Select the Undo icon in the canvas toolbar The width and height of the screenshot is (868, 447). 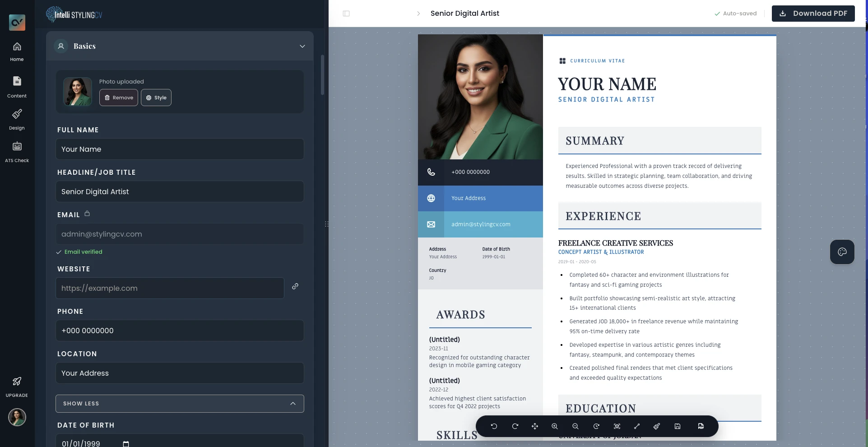pyautogui.click(x=494, y=426)
